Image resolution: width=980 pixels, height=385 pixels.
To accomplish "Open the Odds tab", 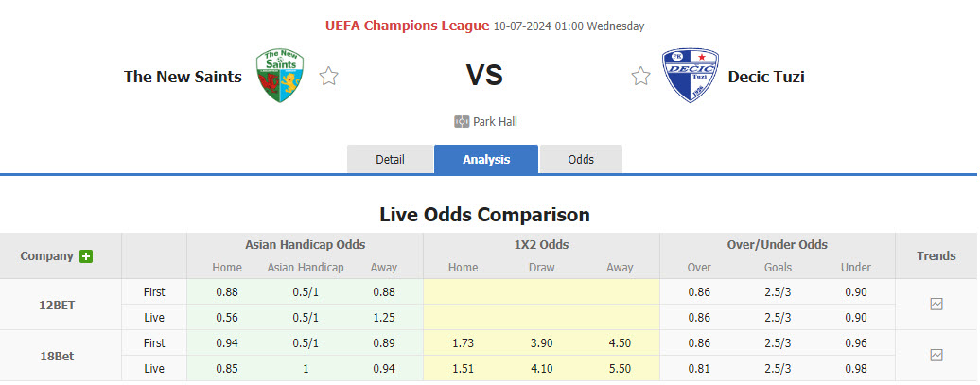I will pos(581,159).
